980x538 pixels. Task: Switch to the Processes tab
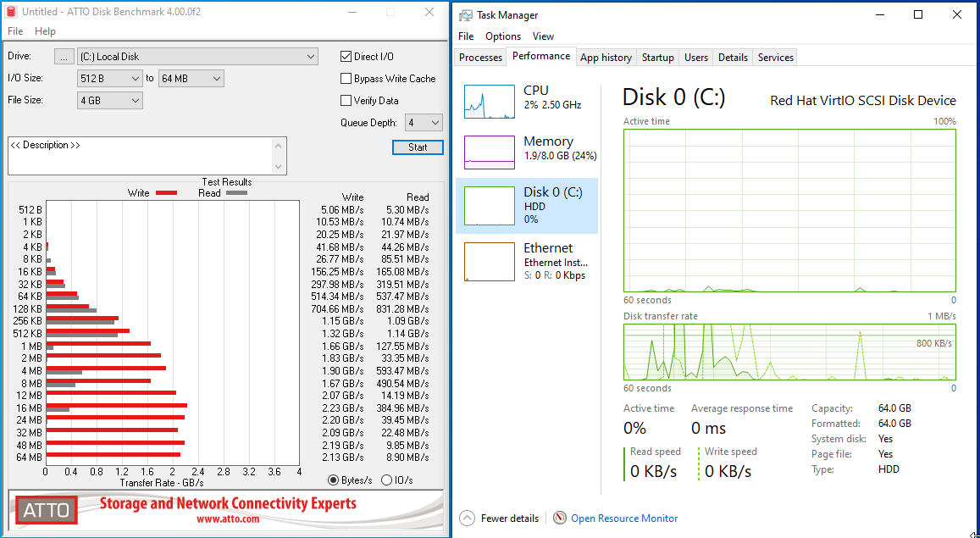pos(480,58)
